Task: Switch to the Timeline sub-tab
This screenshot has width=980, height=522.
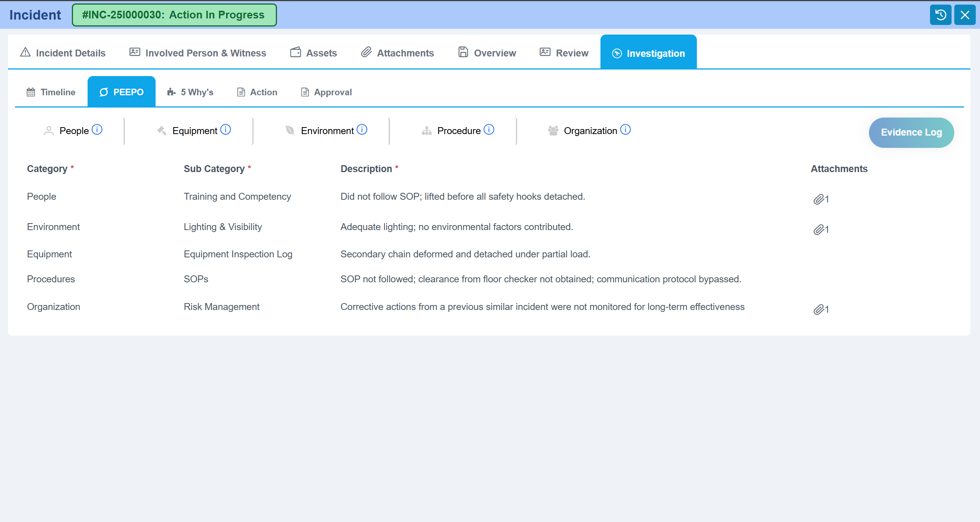Action: coord(51,92)
